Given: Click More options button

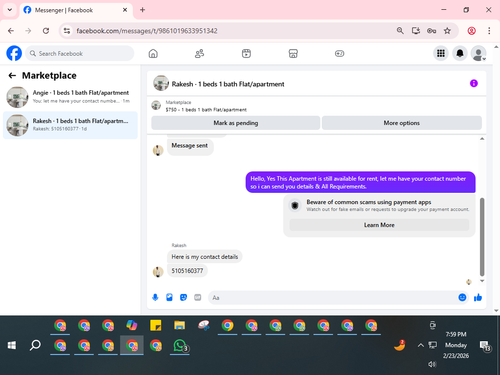Looking at the screenshot, I should pos(402,123).
